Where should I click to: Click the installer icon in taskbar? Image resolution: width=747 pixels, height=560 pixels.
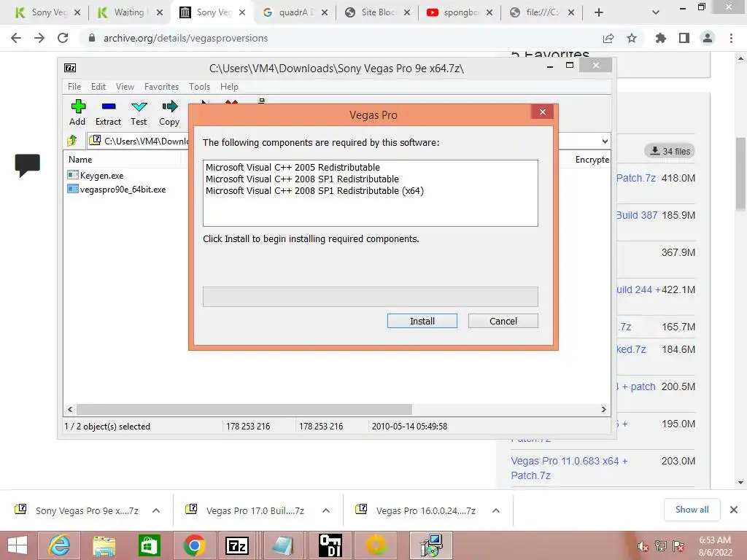[431, 545]
